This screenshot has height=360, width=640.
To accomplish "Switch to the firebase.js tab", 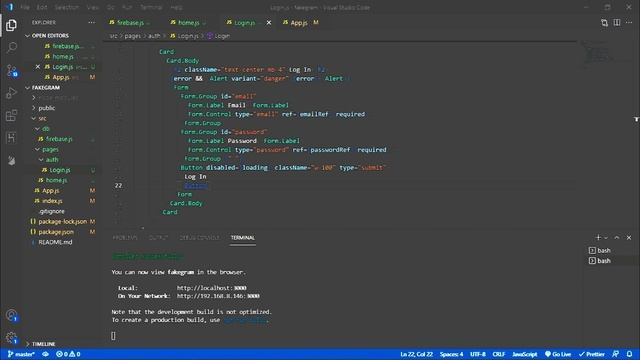I will 130,23.
